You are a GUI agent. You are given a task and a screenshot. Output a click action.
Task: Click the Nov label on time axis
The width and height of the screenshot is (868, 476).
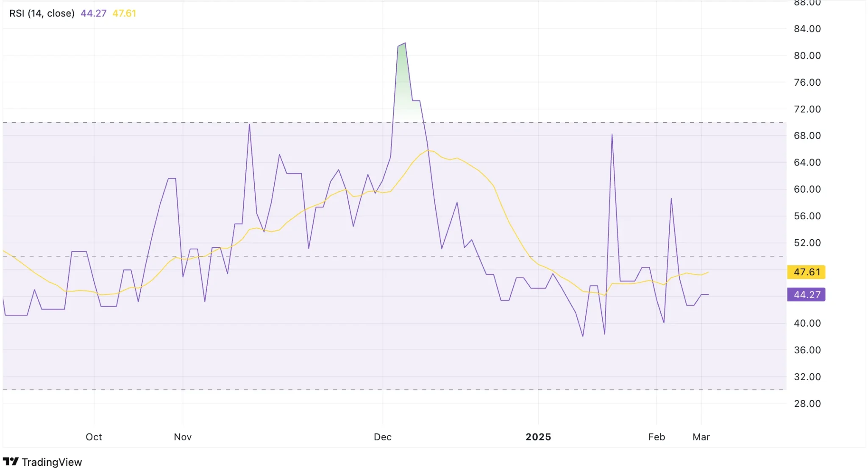click(183, 437)
